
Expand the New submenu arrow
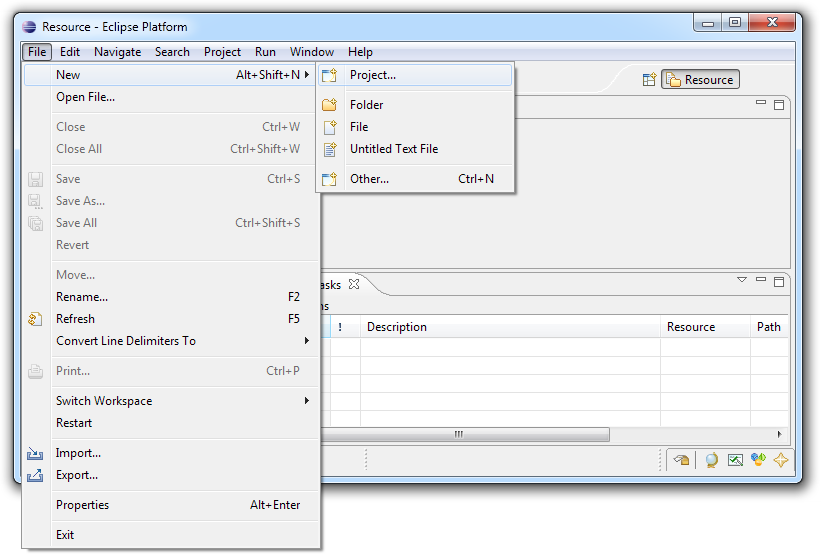click(307, 75)
